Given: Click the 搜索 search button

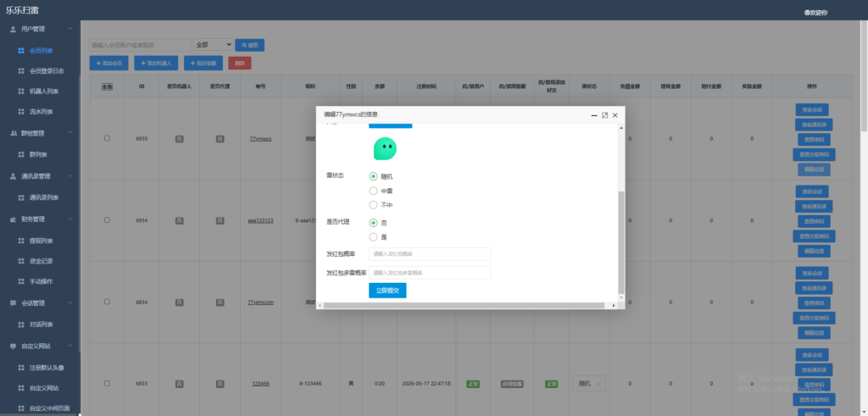Looking at the screenshot, I should (x=250, y=45).
